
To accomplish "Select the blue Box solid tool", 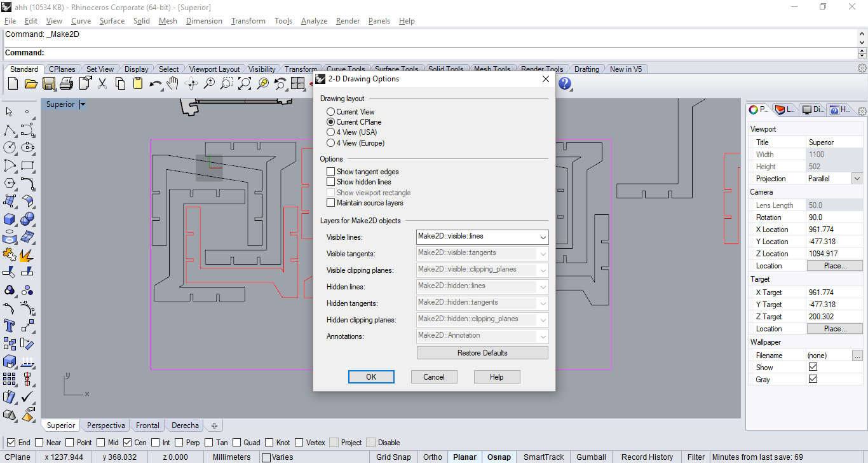I will pos(10,219).
